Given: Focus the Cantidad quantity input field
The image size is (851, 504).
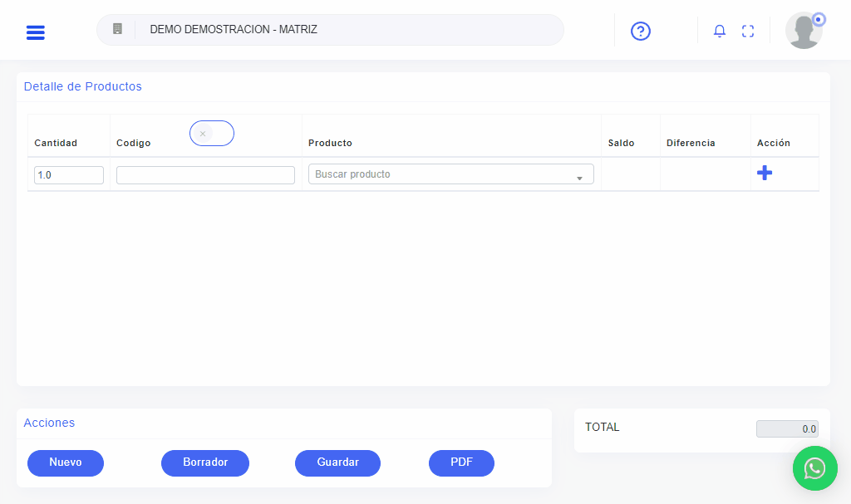Looking at the screenshot, I should [69, 175].
